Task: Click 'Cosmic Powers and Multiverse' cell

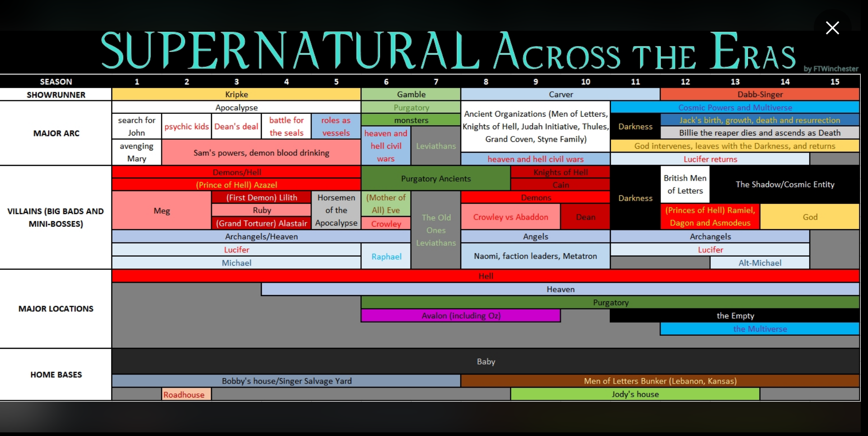Action: click(x=735, y=108)
